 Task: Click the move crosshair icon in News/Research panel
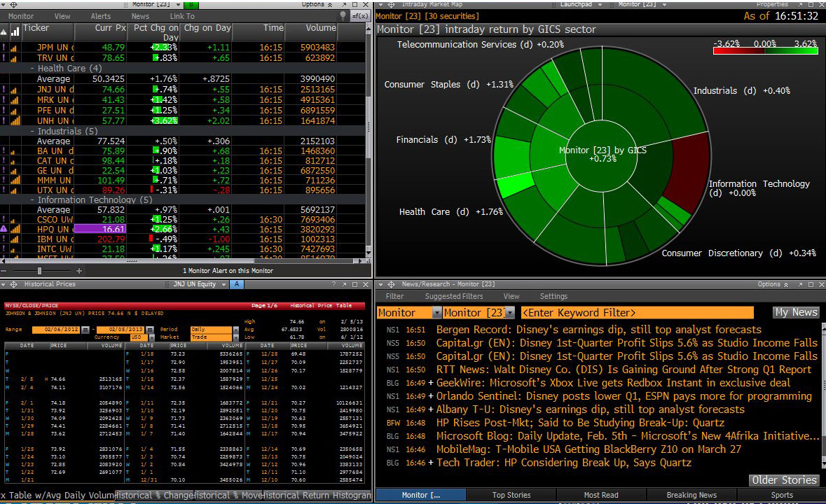pos(391,284)
